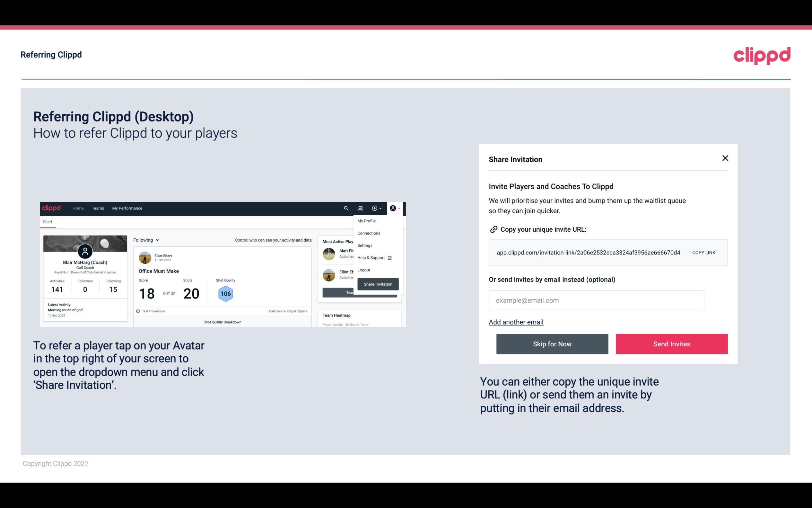
Task: Click the close X icon on Share Invitation
Action: [725, 158]
